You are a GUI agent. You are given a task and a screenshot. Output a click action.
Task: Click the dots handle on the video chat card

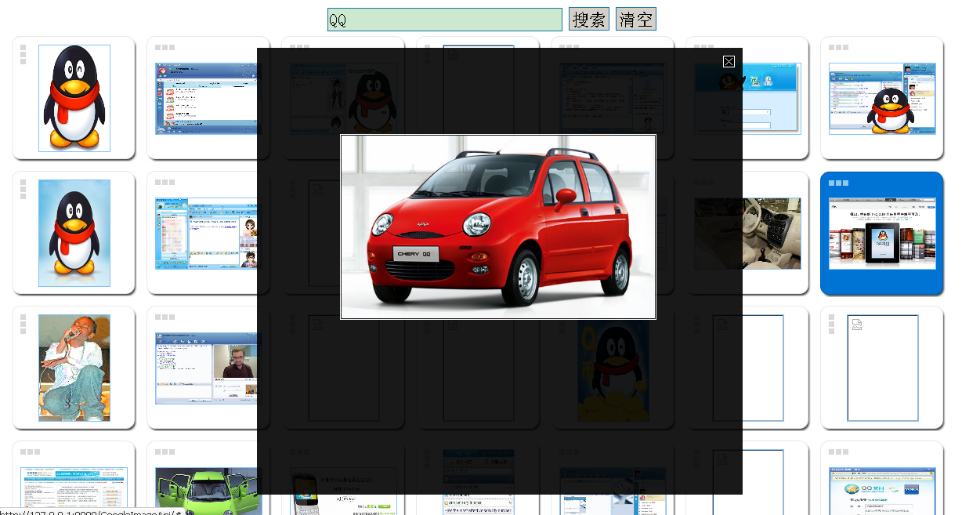[165, 317]
